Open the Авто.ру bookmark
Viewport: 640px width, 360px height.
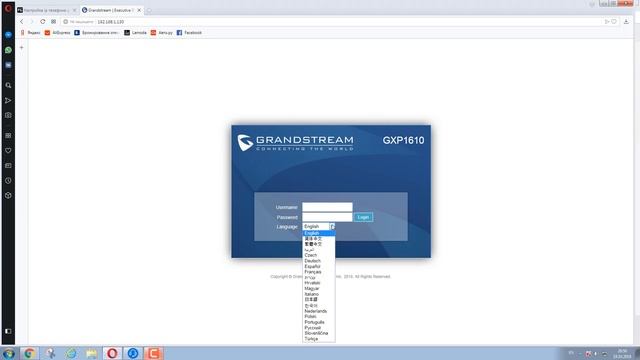[x=162, y=33]
